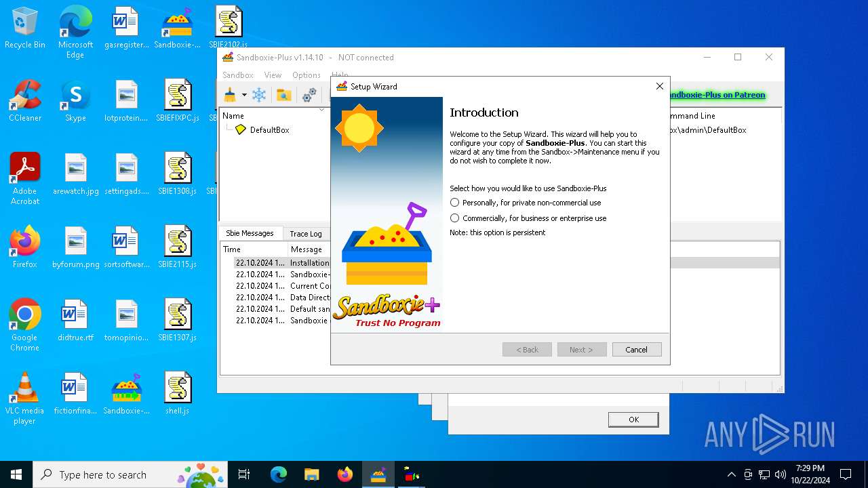The image size is (868, 488).
Task: Open Firefox desktop shortcut
Action: click(25, 248)
